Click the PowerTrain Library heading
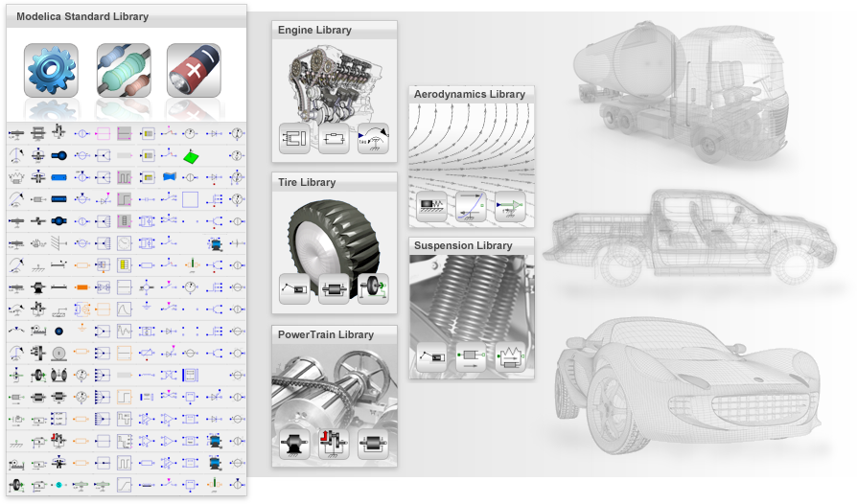 (x=326, y=334)
